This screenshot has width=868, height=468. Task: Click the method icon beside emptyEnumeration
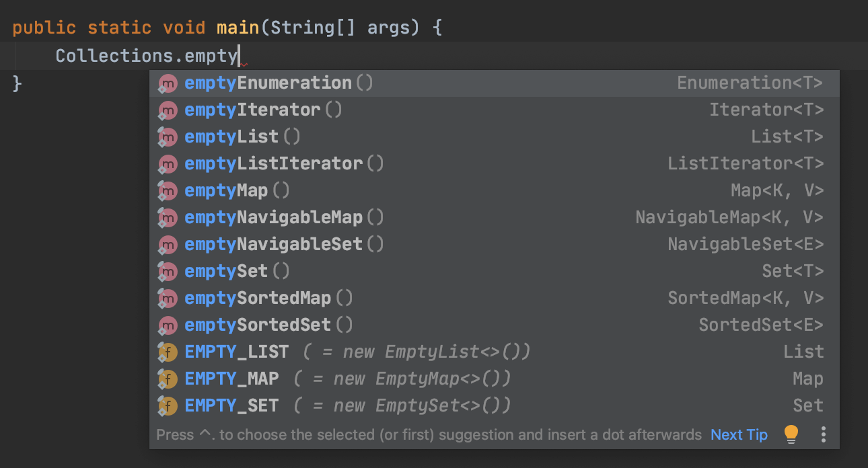[167, 83]
